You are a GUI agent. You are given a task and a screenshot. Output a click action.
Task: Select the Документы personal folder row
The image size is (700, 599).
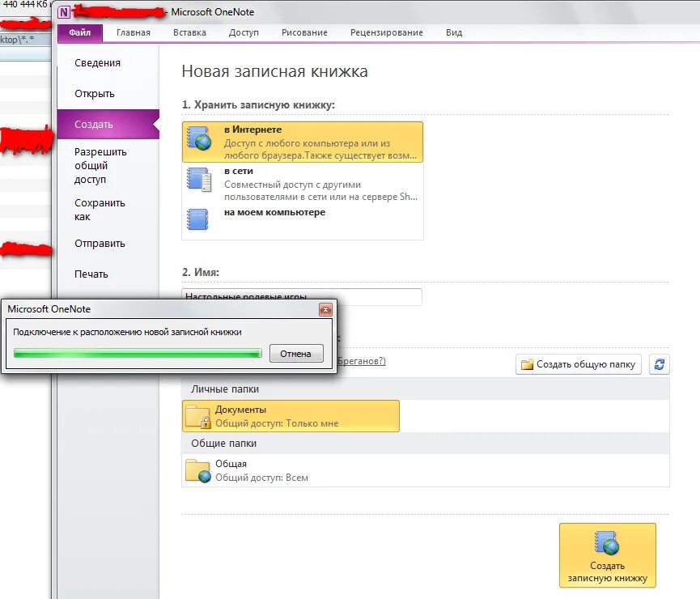click(x=291, y=416)
